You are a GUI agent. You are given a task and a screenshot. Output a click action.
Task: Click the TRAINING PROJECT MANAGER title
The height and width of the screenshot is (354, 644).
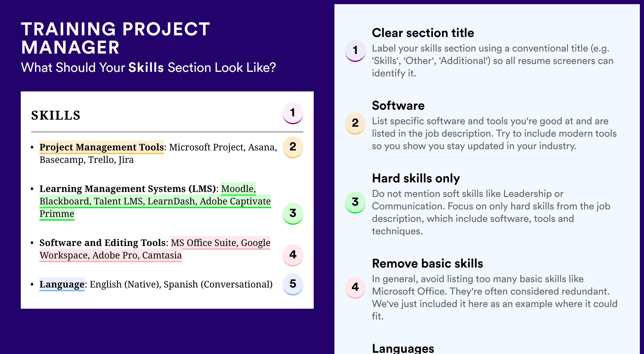116,38
